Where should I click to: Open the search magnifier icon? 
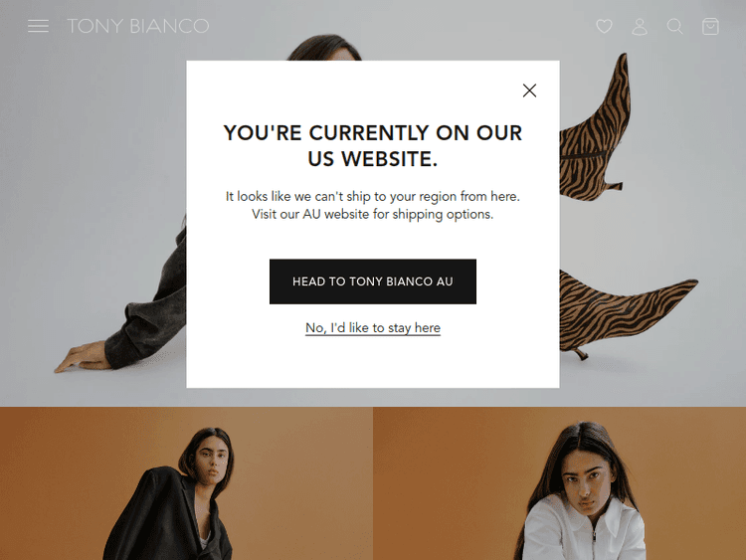(674, 26)
